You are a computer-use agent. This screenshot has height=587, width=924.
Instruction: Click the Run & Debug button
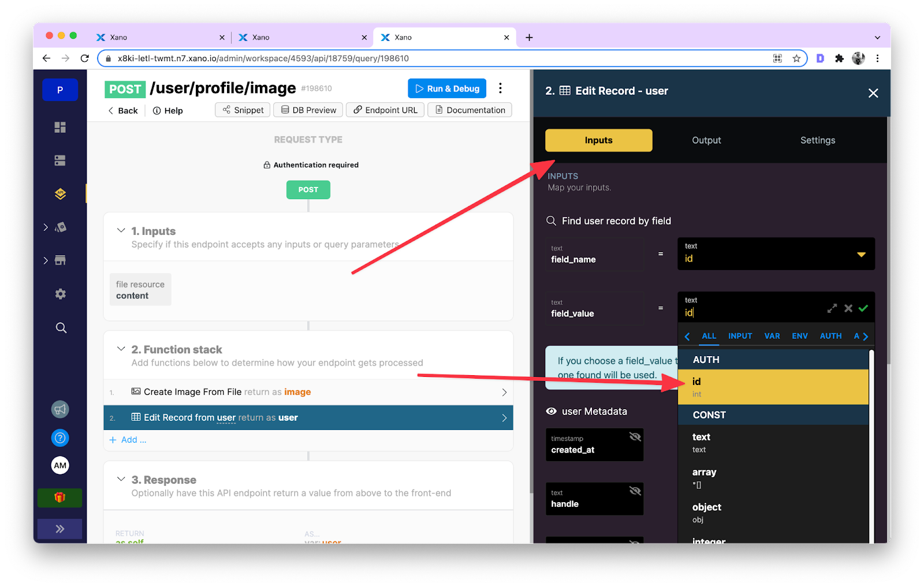point(446,88)
